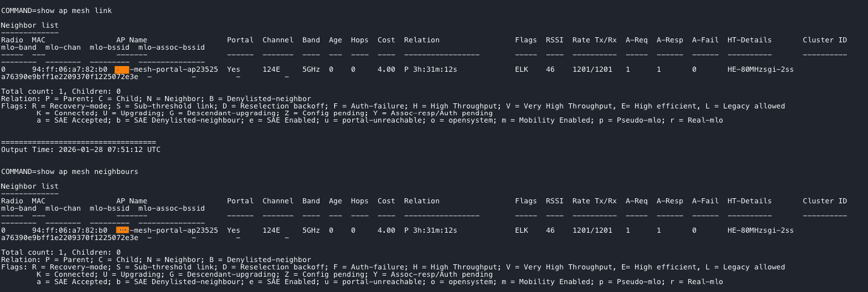Click the Output Time timestamp line

(x=80, y=150)
